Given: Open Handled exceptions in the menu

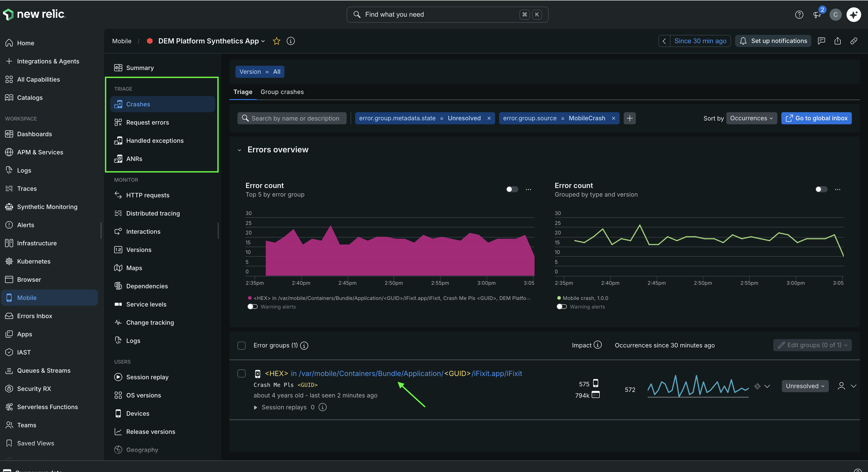Looking at the screenshot, I should coord(162,141).
